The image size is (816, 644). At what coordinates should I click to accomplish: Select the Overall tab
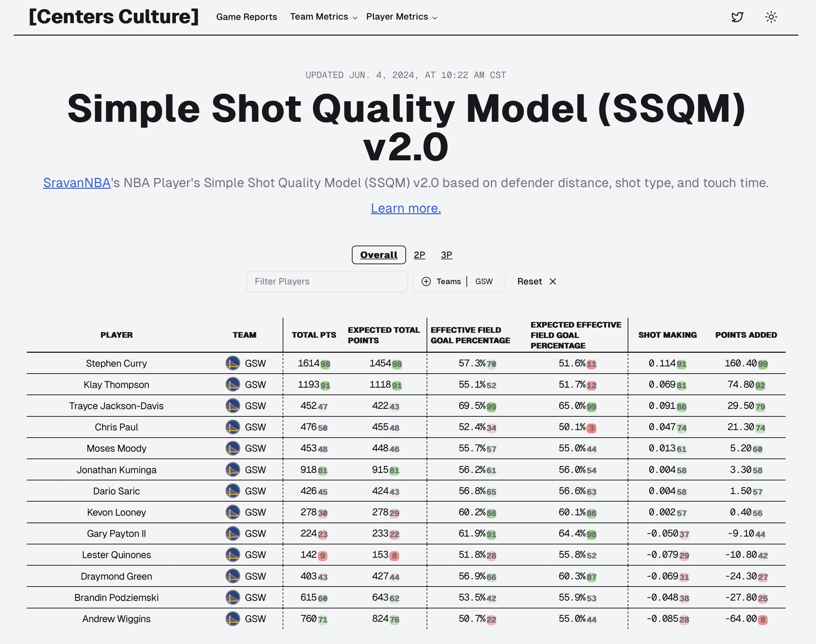pyautogui.click(x=378, y=255)
